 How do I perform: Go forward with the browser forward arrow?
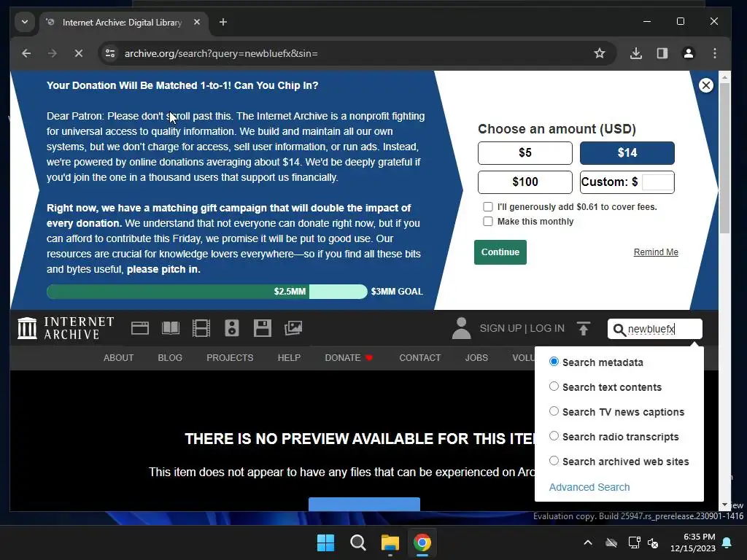pyautogui.click(x=53, y=53)
